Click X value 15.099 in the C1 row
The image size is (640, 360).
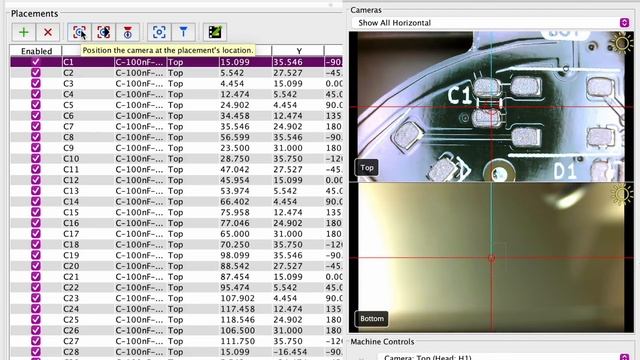[x=235, y=62]
